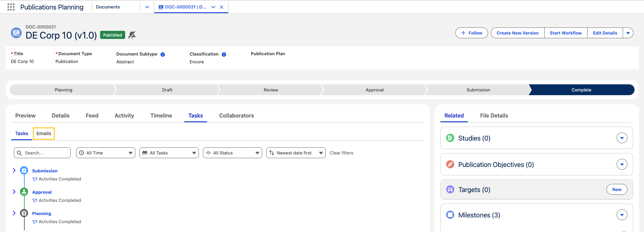Open the Studies card dropdown menu
Screen dimensions: 644x232
pyautogui.click(x=622, y=138)
